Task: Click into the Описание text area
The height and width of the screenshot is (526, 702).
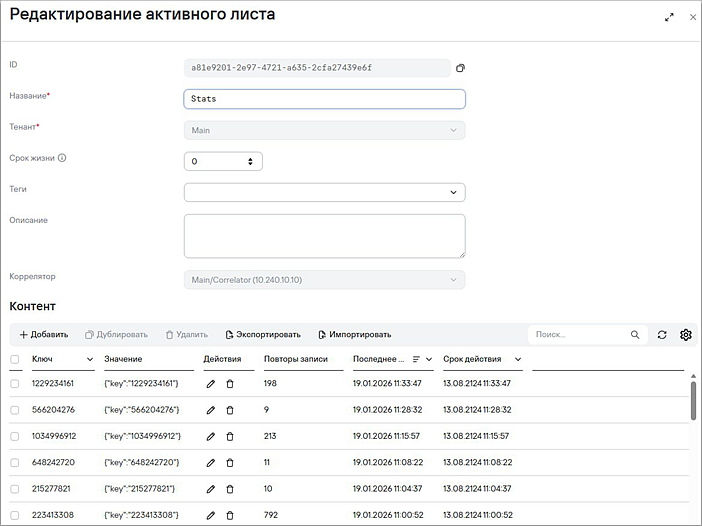Action: tap(325, 236)
